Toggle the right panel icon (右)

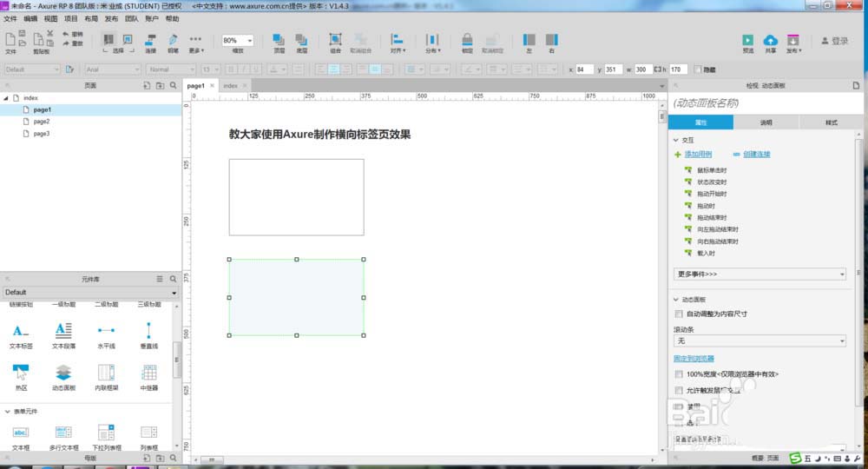pyautogui.click(x=551, y=40)
